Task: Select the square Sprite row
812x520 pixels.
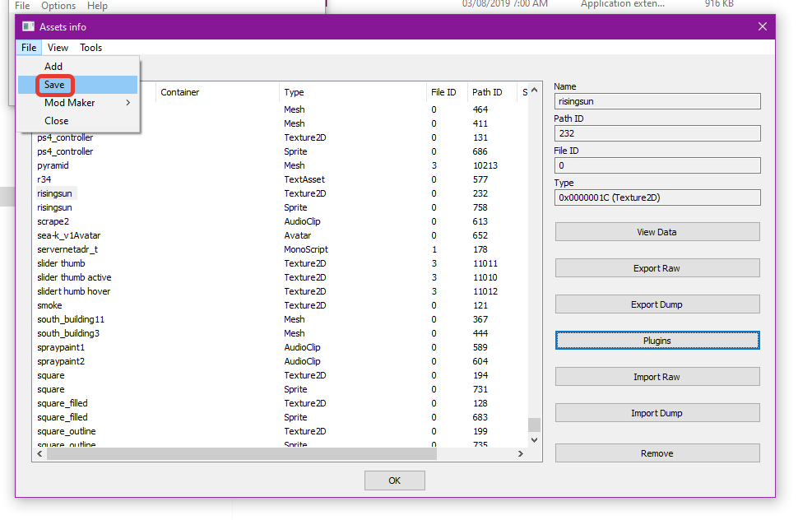Action: click(280, 389)
